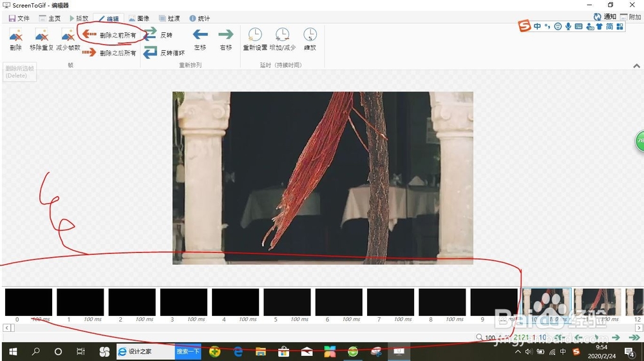The width and height of the screenshot is (644, 361).
Task: Open Sogou toolbox grid icon
Action: coord(620,26)
